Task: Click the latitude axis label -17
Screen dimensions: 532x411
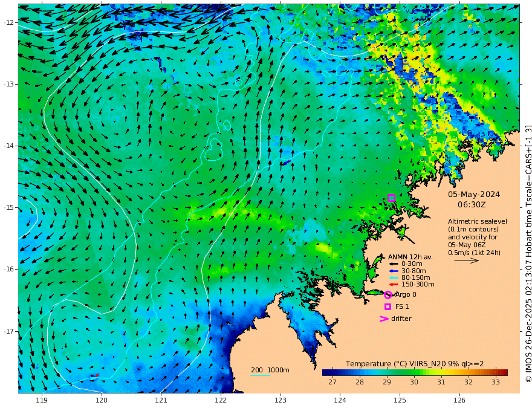Action: 9,331
